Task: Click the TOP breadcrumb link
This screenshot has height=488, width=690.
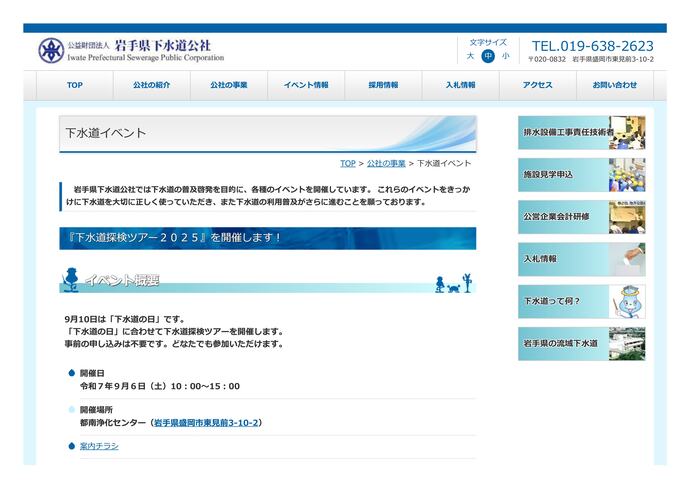Action: [x=347, y=163]
